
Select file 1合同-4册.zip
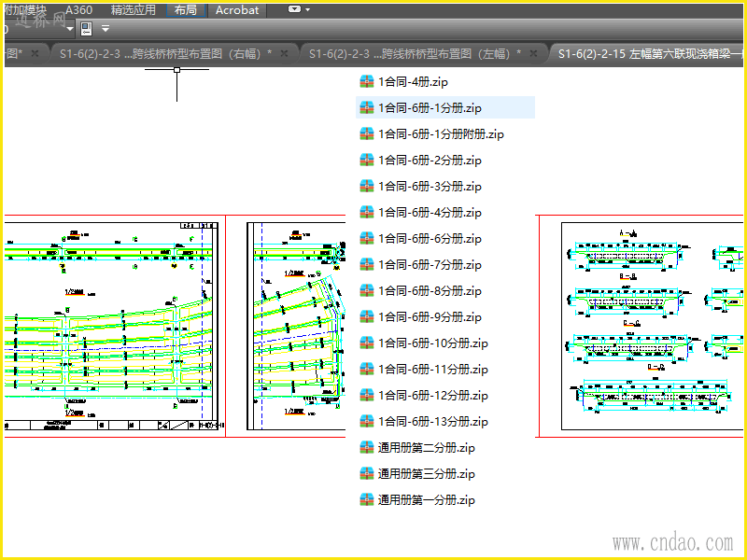pyautogui.click(x=413, y=82)
